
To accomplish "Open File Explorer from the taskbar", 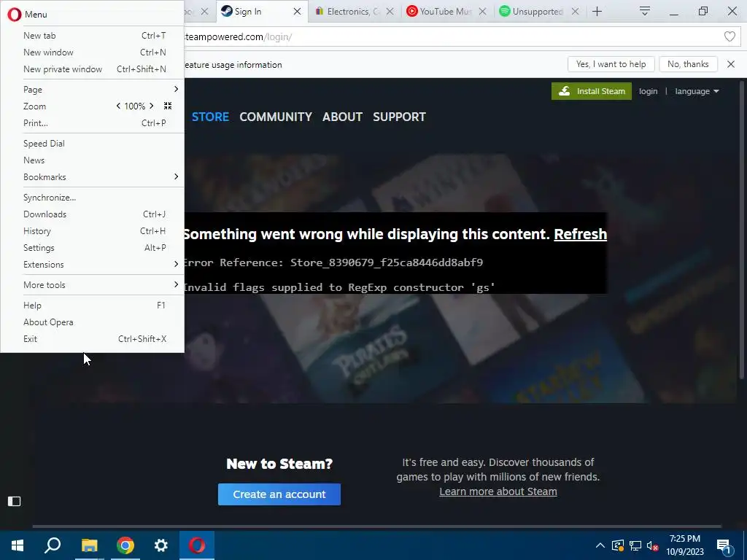I will pyautogui.click(x=89, y=545).
